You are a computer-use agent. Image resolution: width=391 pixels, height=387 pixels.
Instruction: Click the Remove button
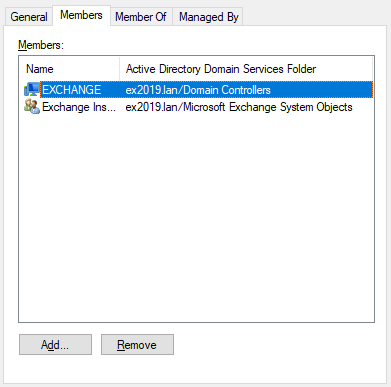pyautogui.click(x=137, y=345)
